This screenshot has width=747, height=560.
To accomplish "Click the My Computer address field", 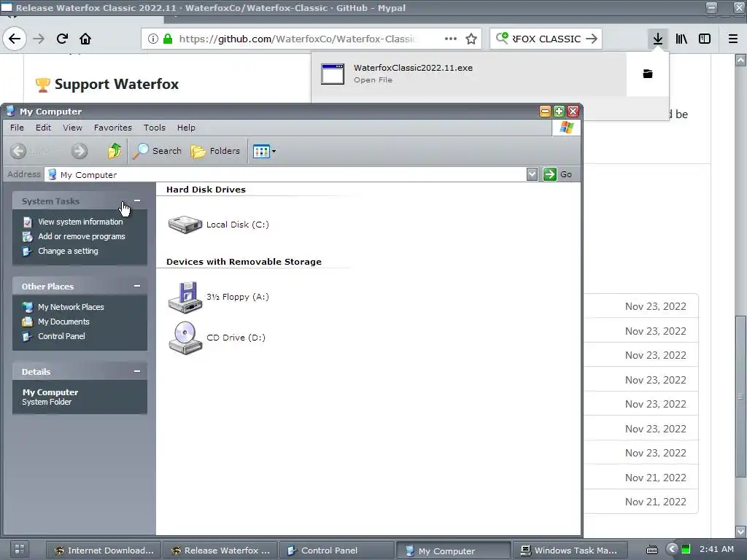I will click(286, 174).
